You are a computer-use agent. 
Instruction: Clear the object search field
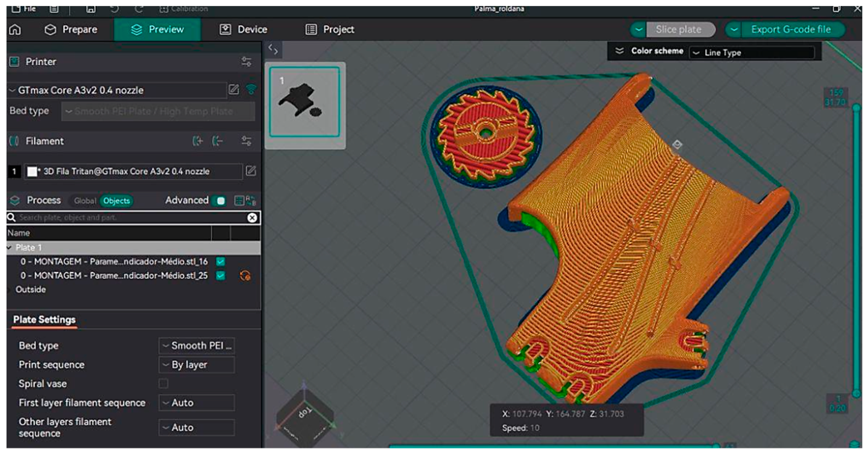pyautogui.click(x=252, y=218)
